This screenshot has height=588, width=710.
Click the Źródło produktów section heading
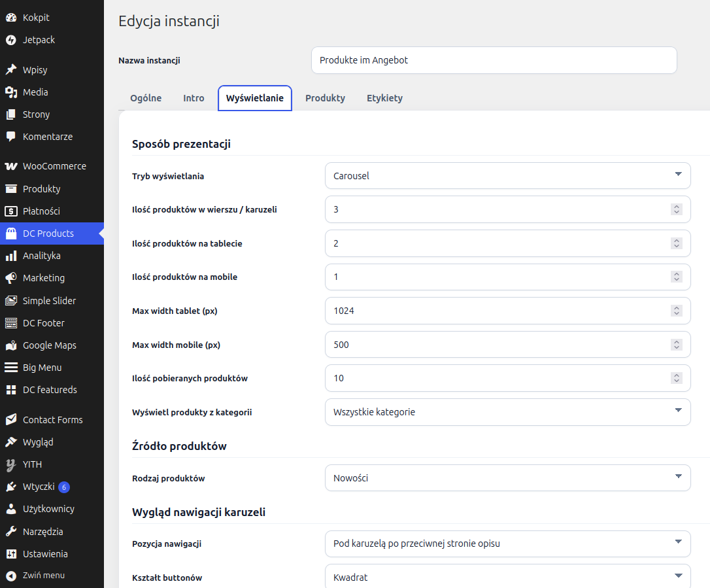click(179, 446)
